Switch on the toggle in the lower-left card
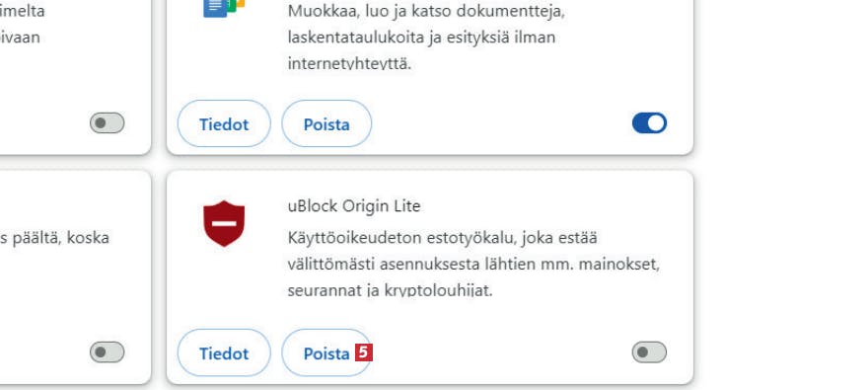The height and width of the screenshot is (390, 868). [108, 352]
